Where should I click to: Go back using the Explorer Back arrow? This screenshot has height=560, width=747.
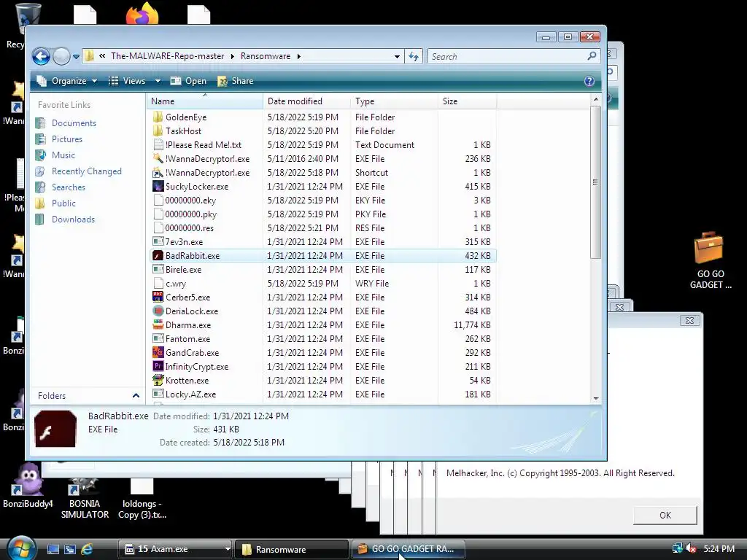(x=41, y=56)
